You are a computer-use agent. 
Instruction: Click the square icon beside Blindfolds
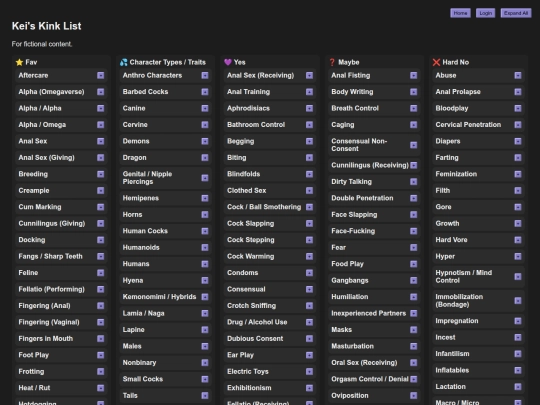point(309,174)
